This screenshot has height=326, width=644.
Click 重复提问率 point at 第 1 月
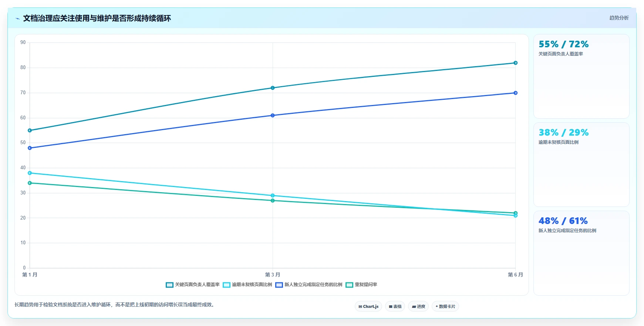30,183
